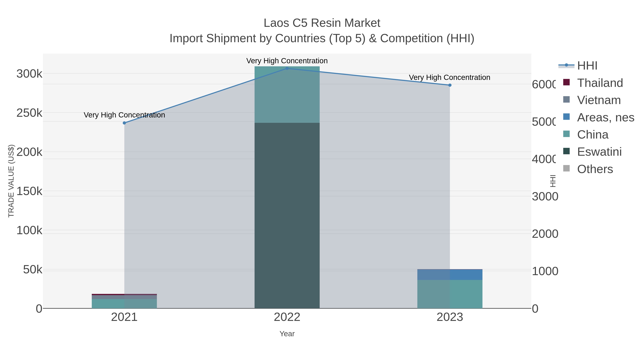
Task: Toggle the Others legend entry
Action: (x=588, y=169)
